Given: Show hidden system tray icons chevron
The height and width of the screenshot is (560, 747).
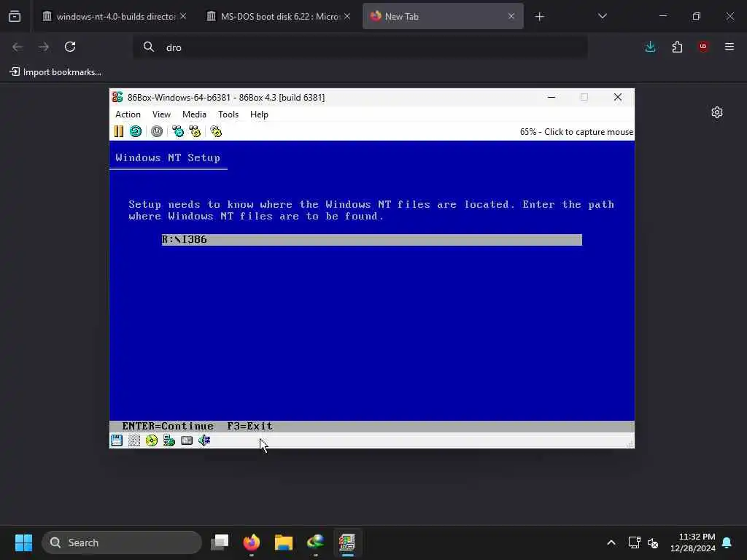Looking at the screenshot, I should pos(611,542).
